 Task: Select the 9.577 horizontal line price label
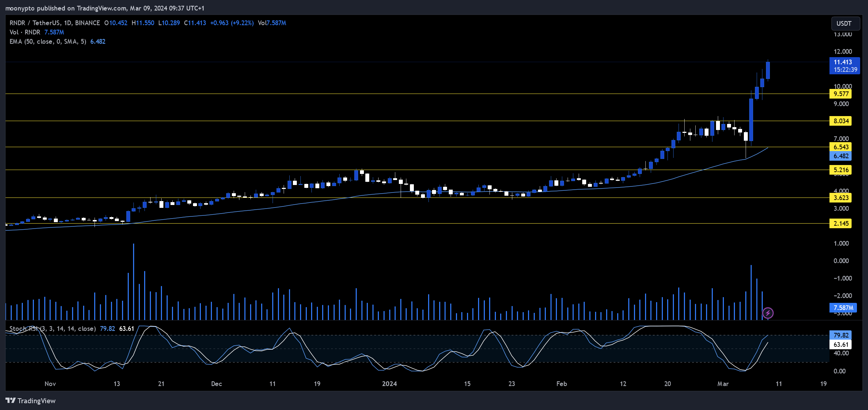tap(841, 94)
